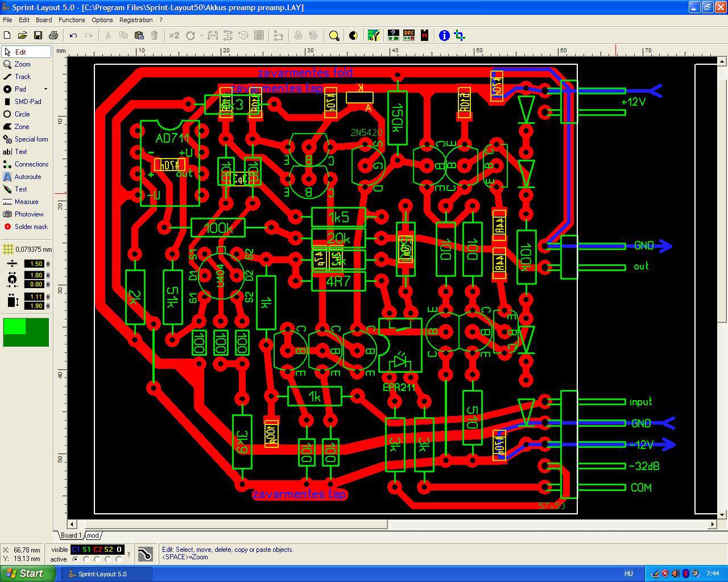Open the DRC design rule check
The width and height of the screenshot is (728, 582).
click(x=409, y=35)
